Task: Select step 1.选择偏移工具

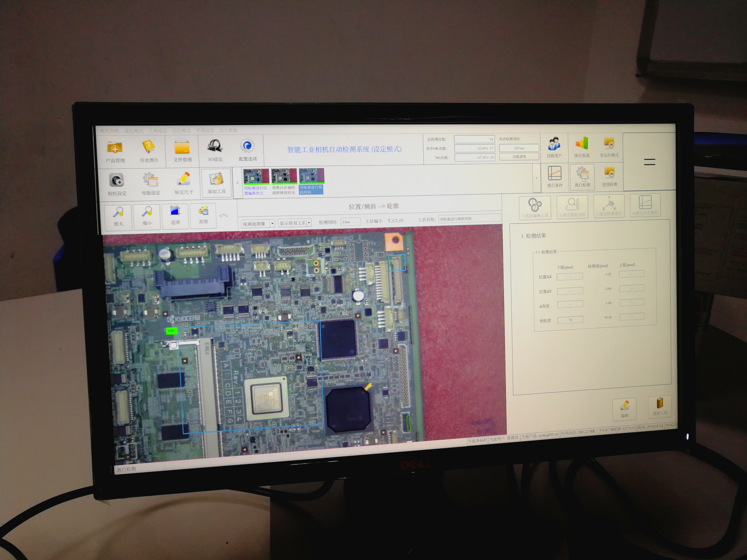Action: tap(535, 208)
